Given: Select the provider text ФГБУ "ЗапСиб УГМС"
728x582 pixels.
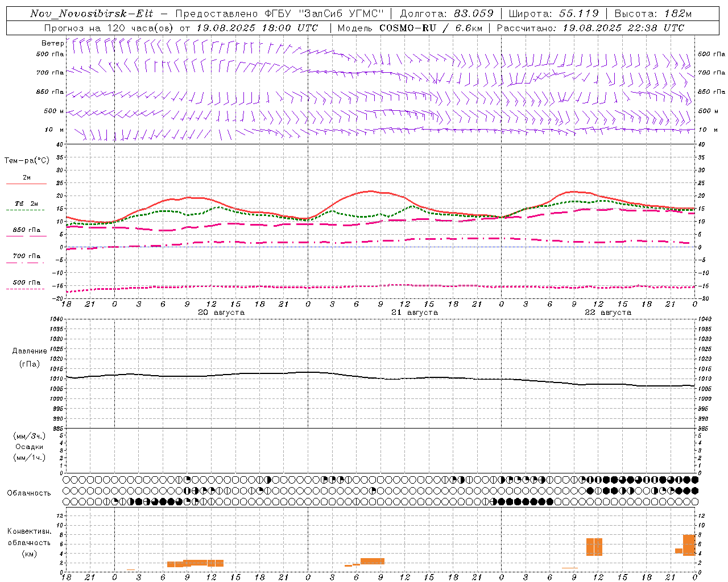Looking at the screenshot, I should tap(325, 14).
